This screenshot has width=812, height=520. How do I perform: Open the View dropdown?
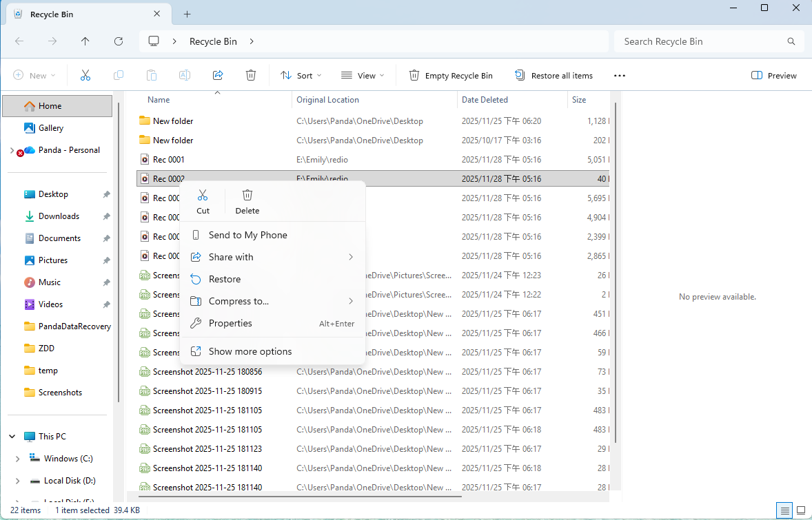click(363, 76)
